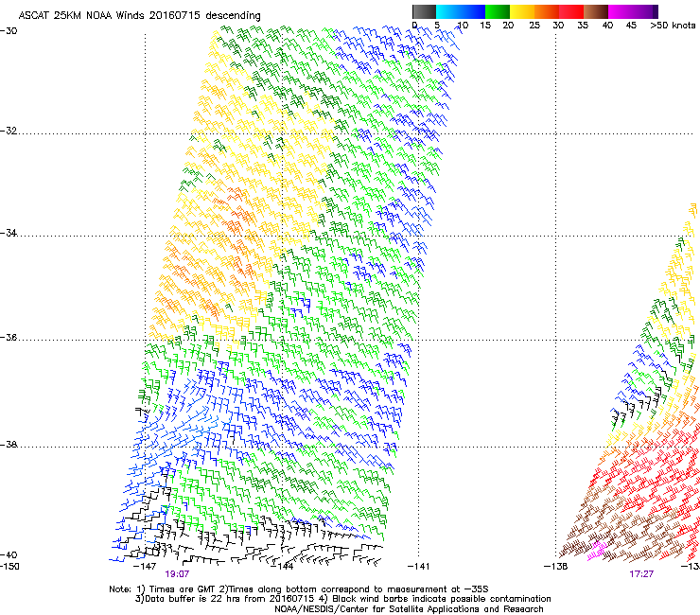Click the orange 25-30 knots legend segment
This screenshot has width=700, height=615.
(547, 11)
